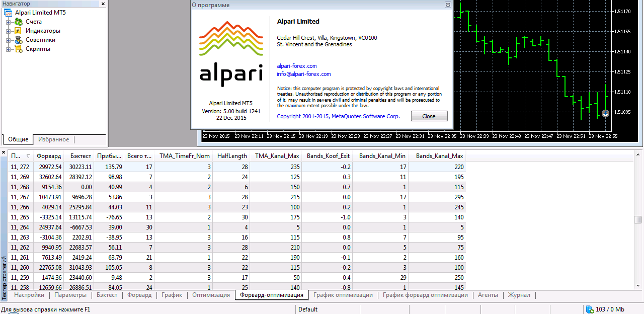Expand the Скрипты tree node

coord(8,49)
